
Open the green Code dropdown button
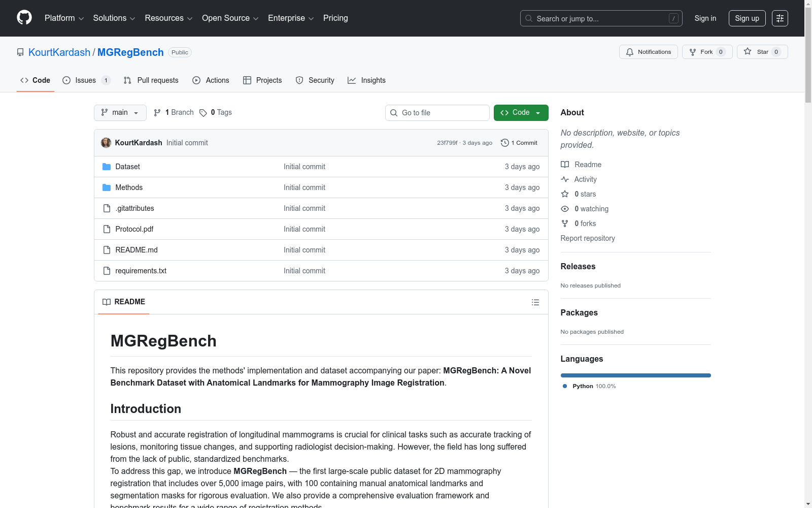pos(521,113)
